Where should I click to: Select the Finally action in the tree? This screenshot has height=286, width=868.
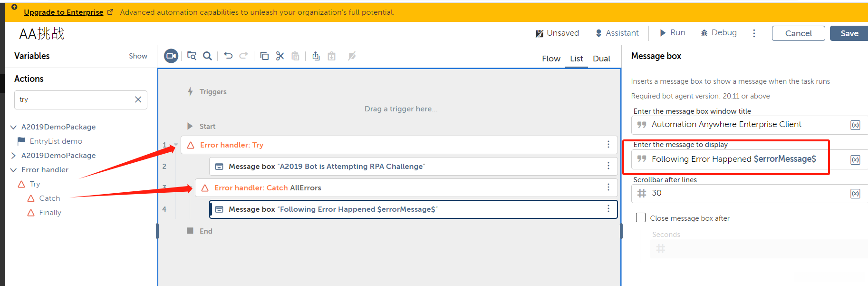50,213
